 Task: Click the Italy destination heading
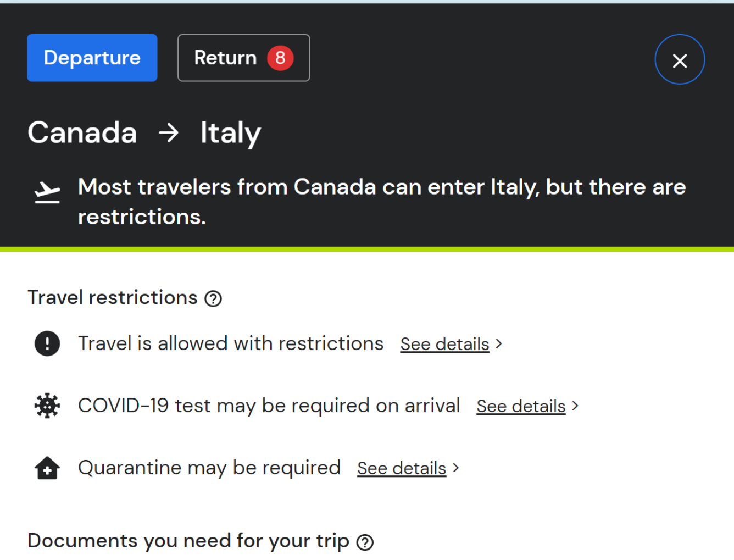pyautogui.click(x=231, y=134)
